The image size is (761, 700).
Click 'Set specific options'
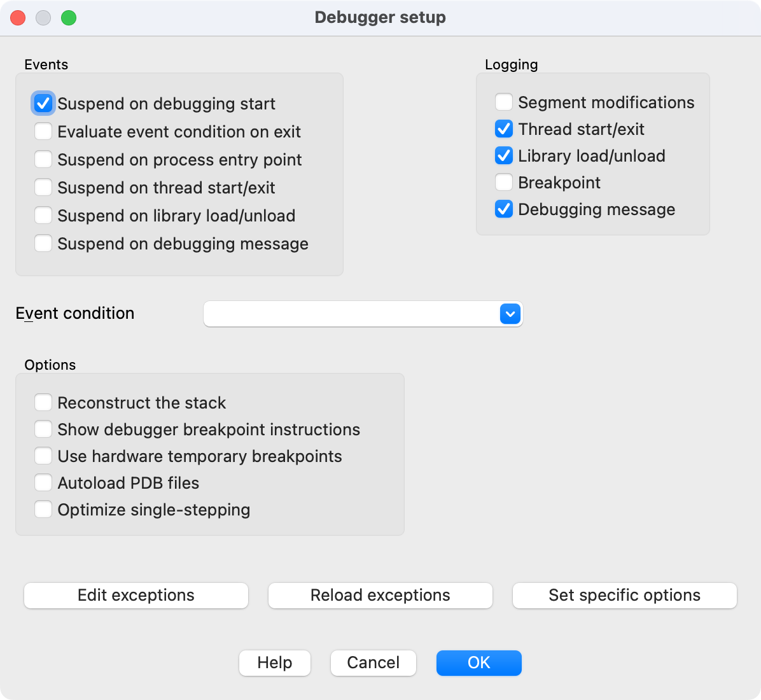point(624,596)
